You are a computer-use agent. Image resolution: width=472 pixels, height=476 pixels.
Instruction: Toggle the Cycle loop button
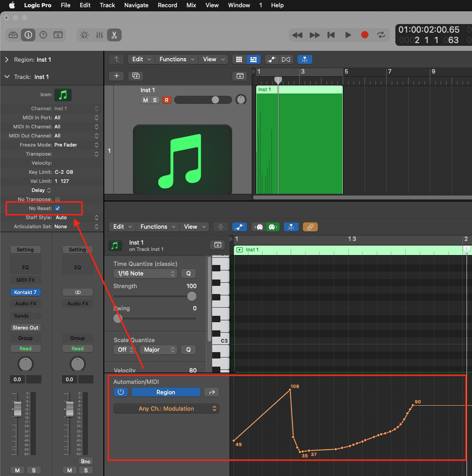click(381, 35)
